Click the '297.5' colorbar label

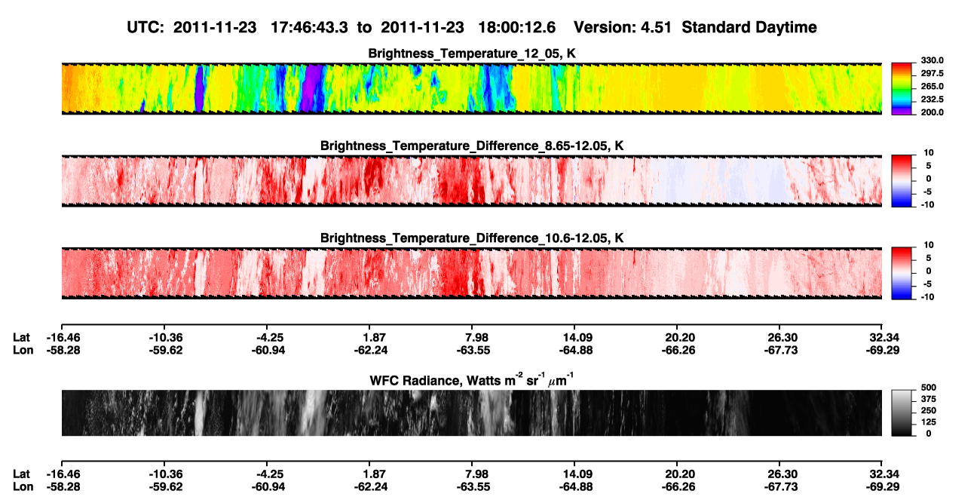click(932, 74)
